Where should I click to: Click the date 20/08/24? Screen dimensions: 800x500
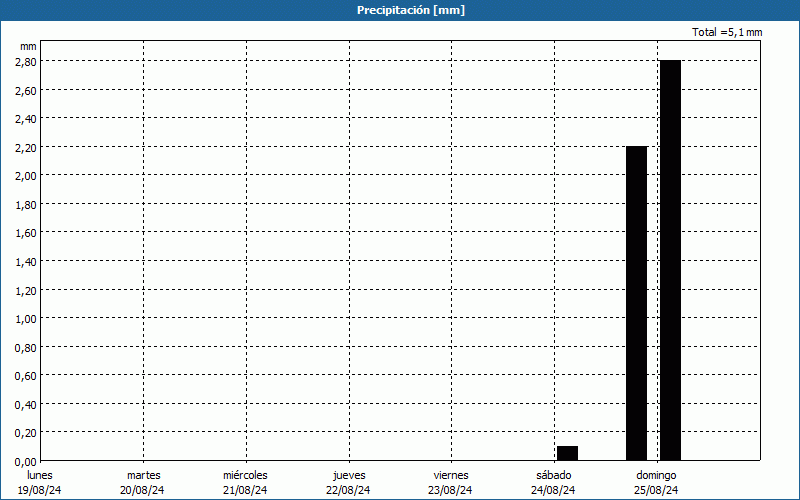pyautogui.click(x=142, y=490)
